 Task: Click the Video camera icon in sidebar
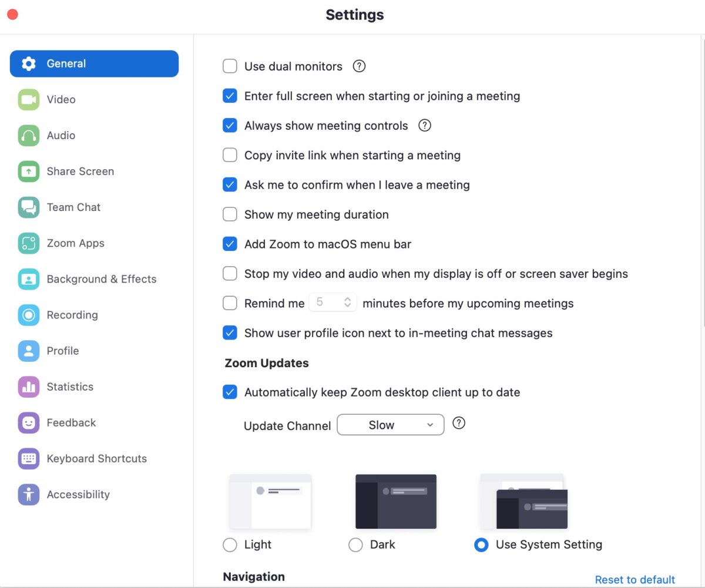[29, 100]
